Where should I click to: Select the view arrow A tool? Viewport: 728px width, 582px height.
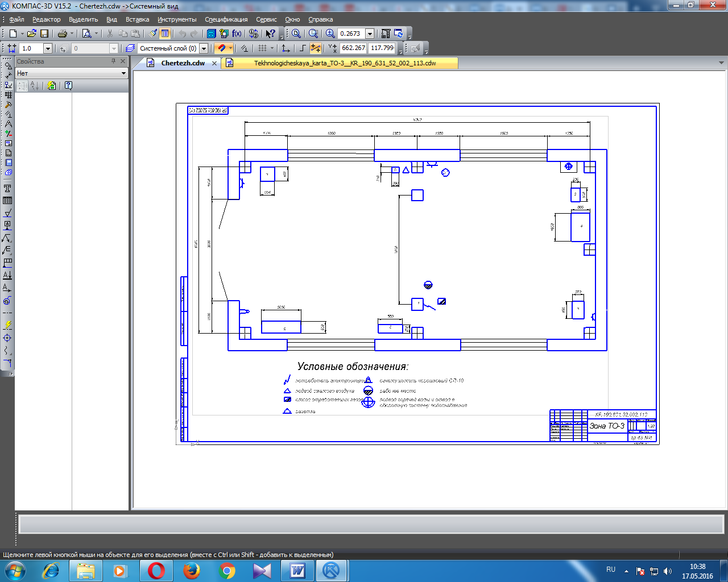[7, 288]
